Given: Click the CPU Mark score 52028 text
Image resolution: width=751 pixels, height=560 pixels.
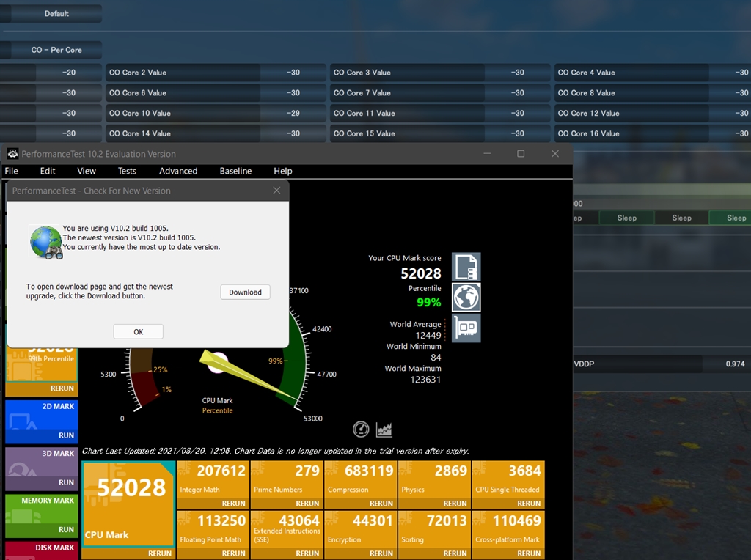Looking at the screenshot, I should [420, 273].
